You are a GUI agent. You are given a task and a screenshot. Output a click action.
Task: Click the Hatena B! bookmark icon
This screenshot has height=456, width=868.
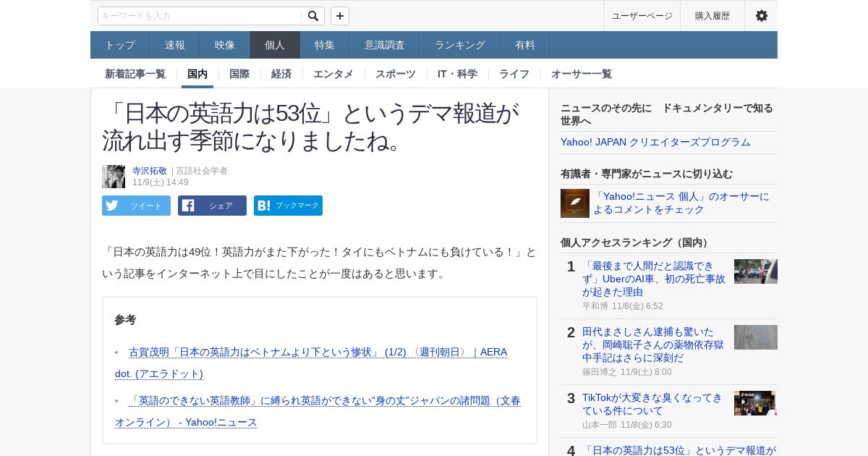(x=264, y=206)
